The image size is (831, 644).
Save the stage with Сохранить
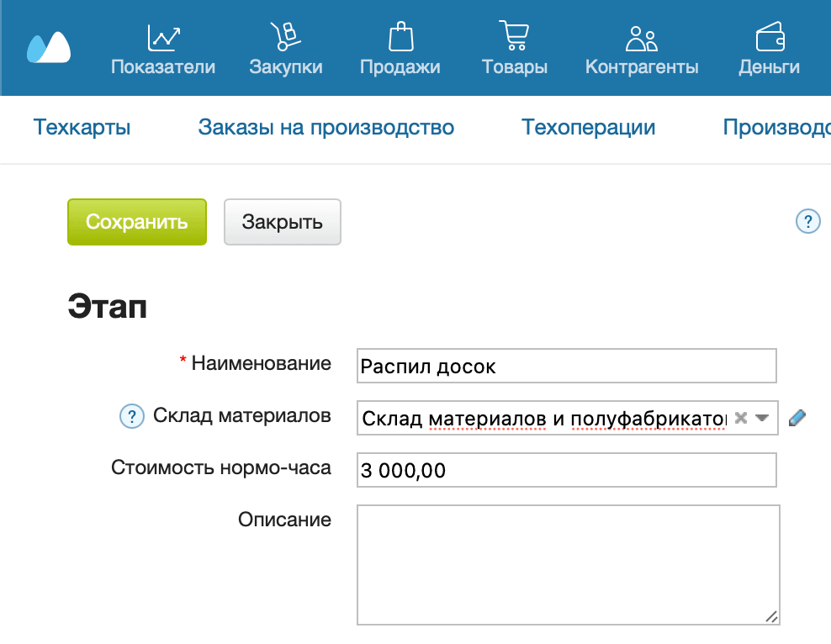136,221
